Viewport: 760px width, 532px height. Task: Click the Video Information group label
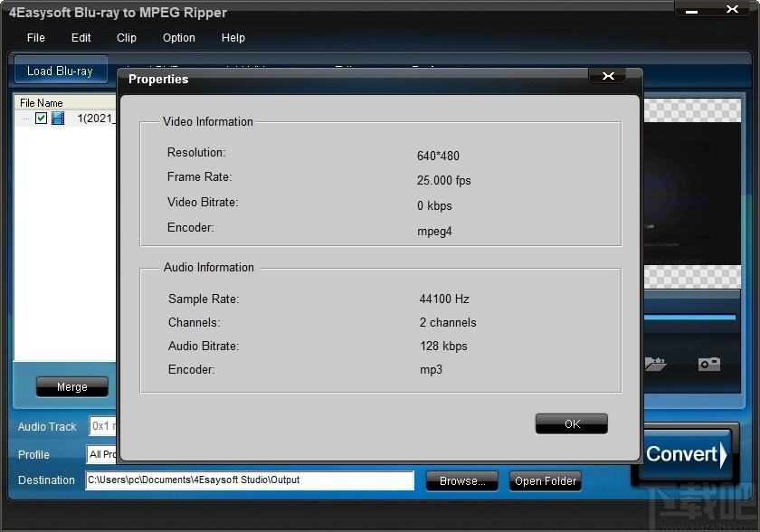pyautogui.click(x=208, y=121)
